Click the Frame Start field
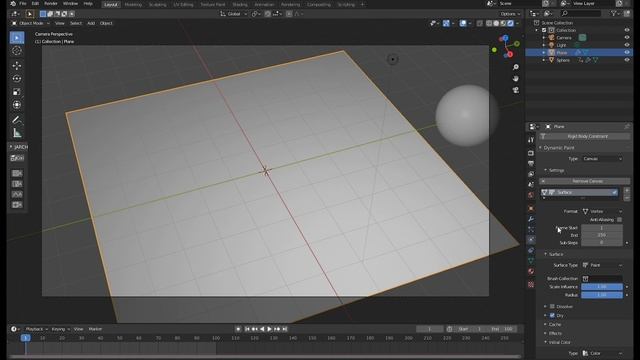Viewport: 640px width, 360px height. 602,228
